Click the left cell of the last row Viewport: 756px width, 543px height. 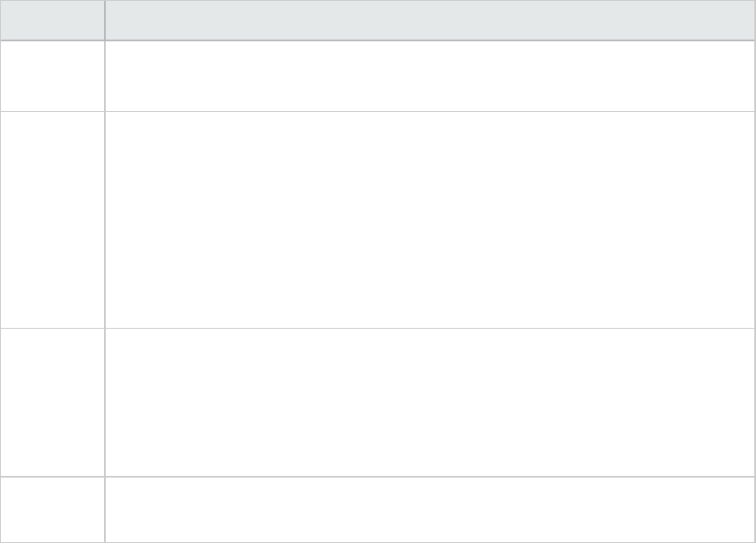click(x=52, y=509)
